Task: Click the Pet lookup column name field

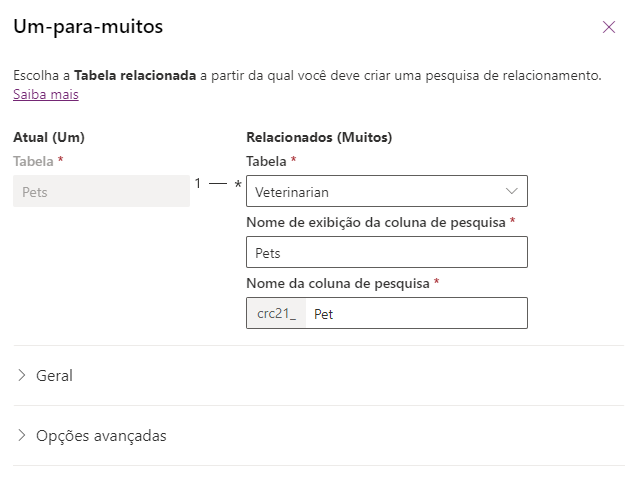Action: (x=416, y=313)
